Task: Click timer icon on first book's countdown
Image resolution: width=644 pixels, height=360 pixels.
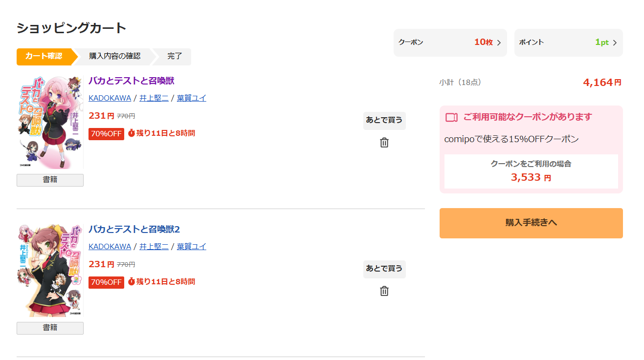Action: pos(132,133)
